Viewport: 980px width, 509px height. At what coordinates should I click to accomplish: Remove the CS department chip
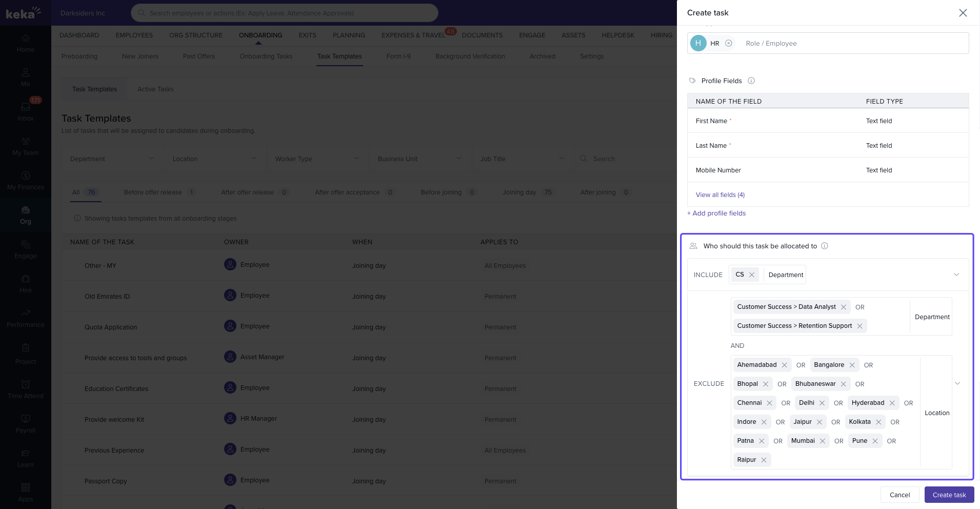752,275
